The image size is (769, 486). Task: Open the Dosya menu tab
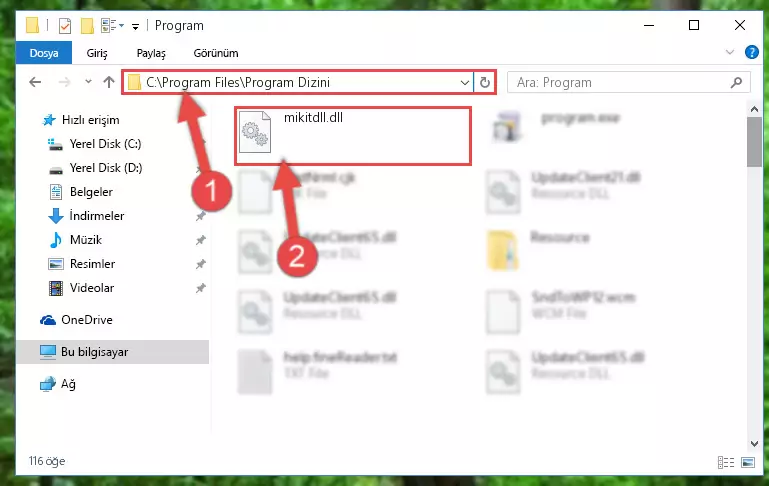[x=44, y=53]
